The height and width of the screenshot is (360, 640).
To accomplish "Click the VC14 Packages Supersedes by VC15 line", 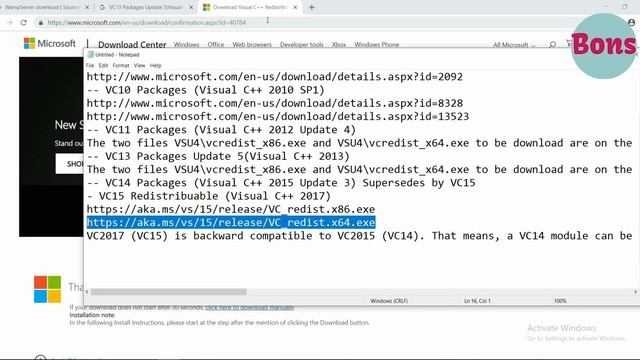I will tap(281, 183).
